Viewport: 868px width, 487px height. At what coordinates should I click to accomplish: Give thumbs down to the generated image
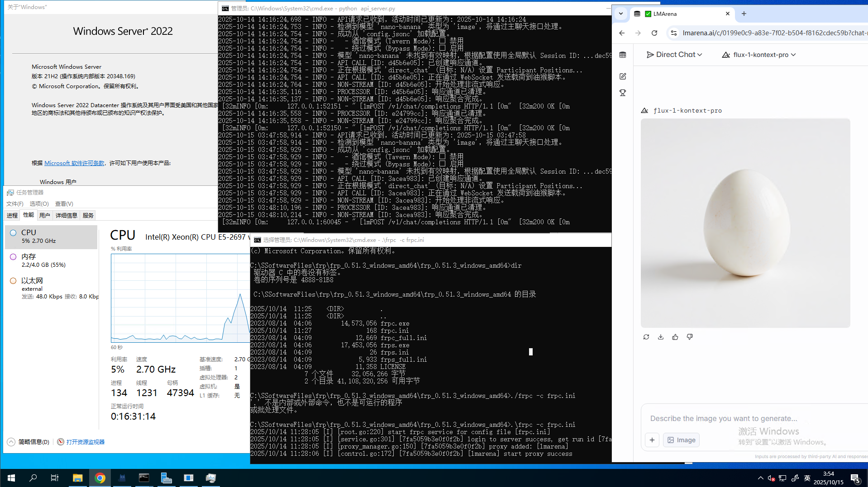pyautogui.click(x=689, y=337)
